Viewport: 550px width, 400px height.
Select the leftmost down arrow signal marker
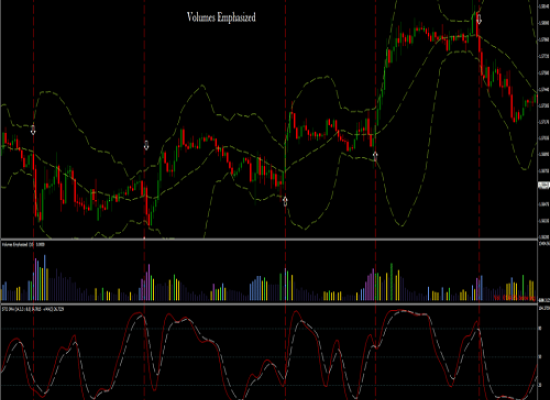tap(33, 130)
